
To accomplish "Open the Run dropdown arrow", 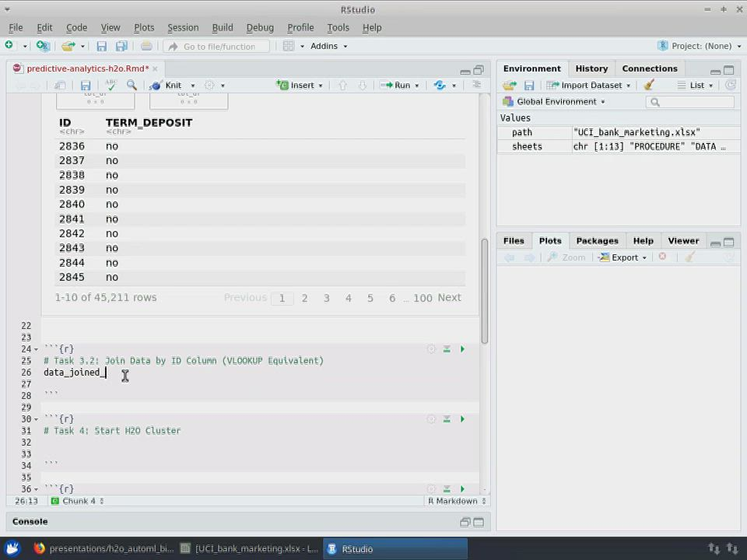I will (x=417, y=86).
